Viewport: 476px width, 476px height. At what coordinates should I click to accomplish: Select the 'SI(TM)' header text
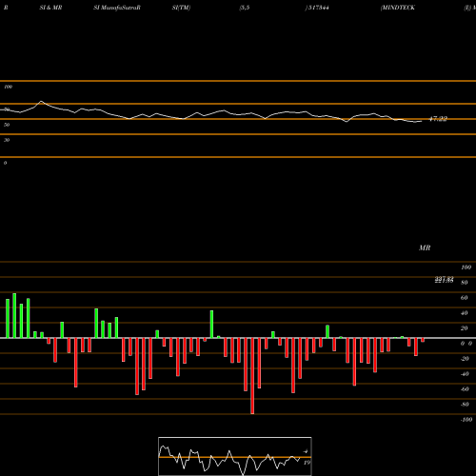click(x=181, y=8)
